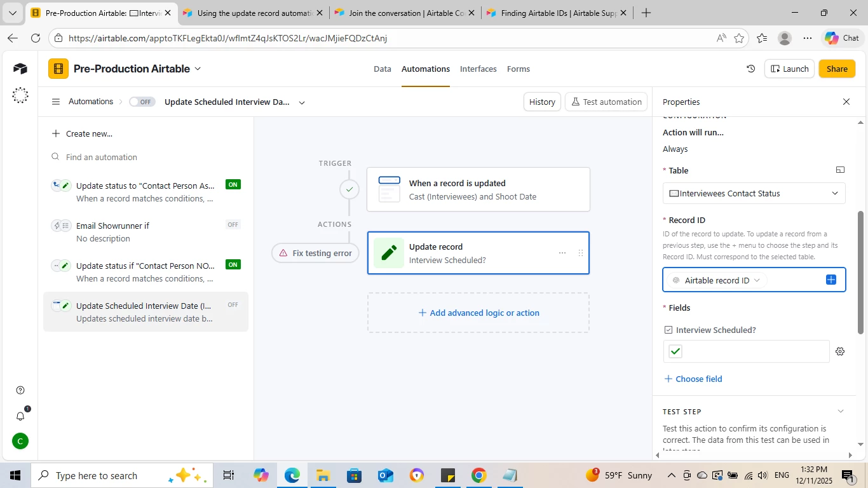Click the trigger record-updated table icon
Screen dimensions: 868x488
[389, 189]
